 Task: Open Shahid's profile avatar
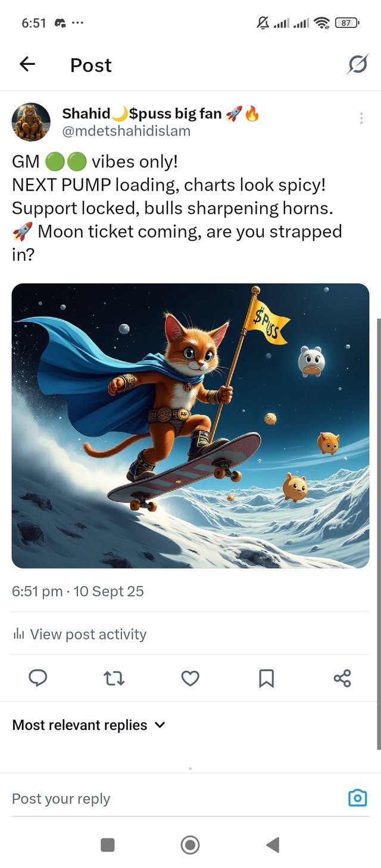(x=31, y=122)
